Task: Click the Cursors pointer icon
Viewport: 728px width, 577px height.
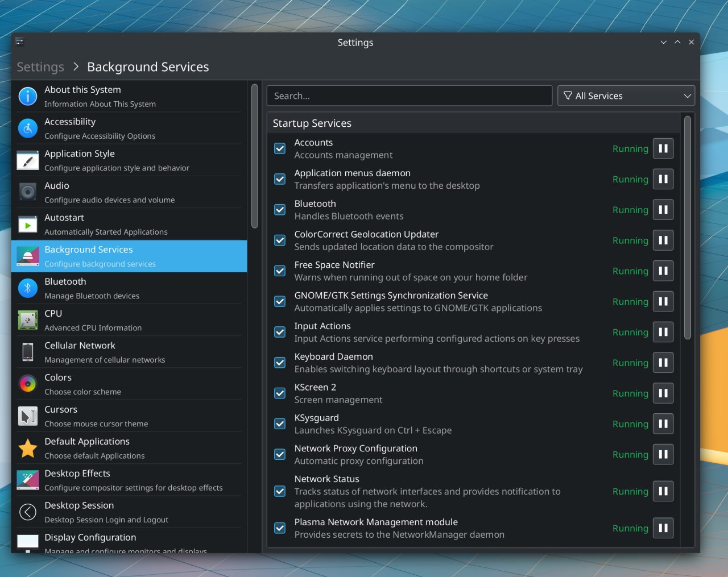Action: (x=27, y=416)
